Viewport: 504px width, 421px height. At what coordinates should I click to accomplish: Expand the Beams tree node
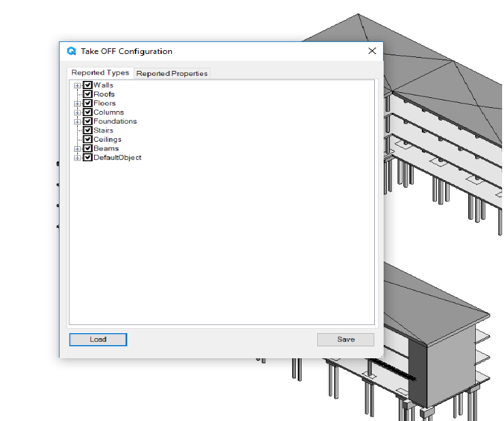click(77, 149)
